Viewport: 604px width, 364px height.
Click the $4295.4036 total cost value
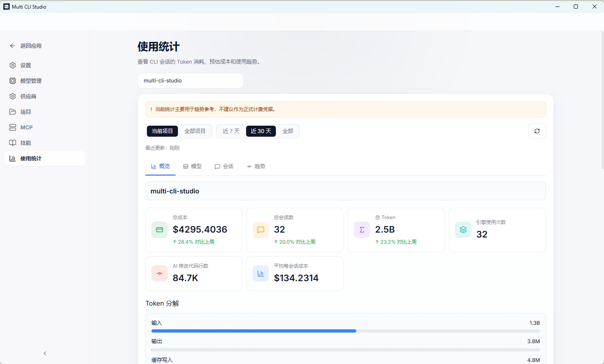pyautogui.click(x=200, y=229)
